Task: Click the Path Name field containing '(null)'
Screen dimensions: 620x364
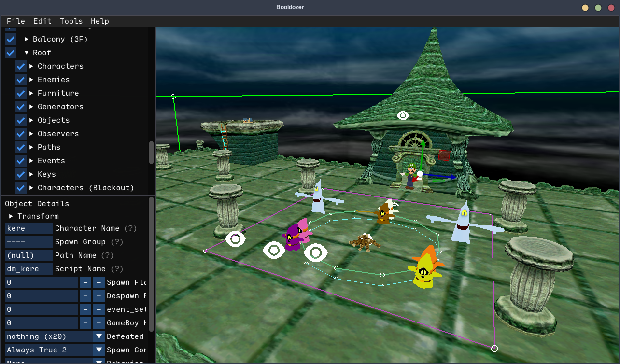Action: [x=29, y=255]
